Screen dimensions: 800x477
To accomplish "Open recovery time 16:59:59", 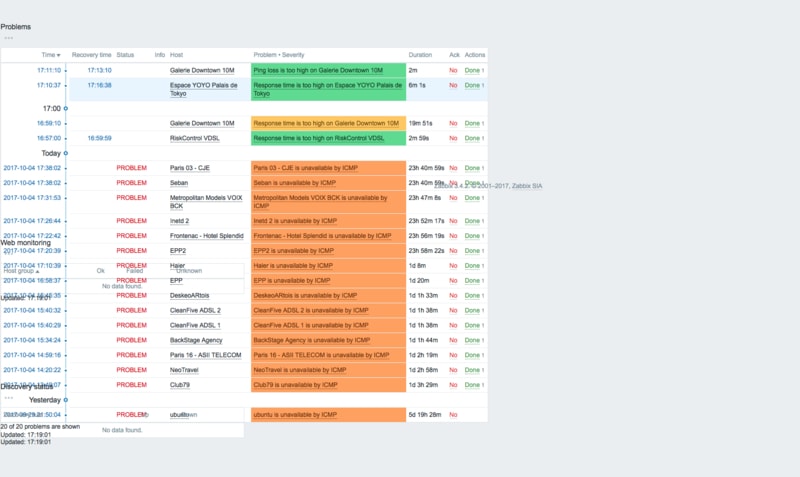I will pyautogui.click(x=99, y=138).
